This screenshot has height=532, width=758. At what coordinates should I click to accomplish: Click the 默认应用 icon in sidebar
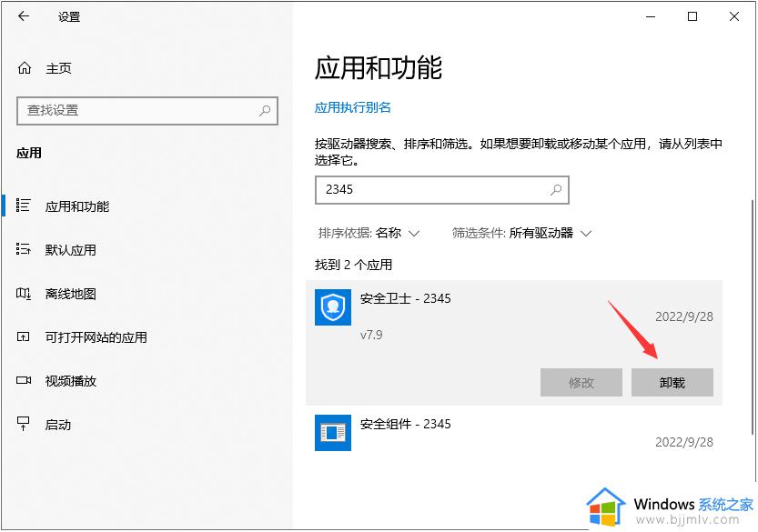24,249
